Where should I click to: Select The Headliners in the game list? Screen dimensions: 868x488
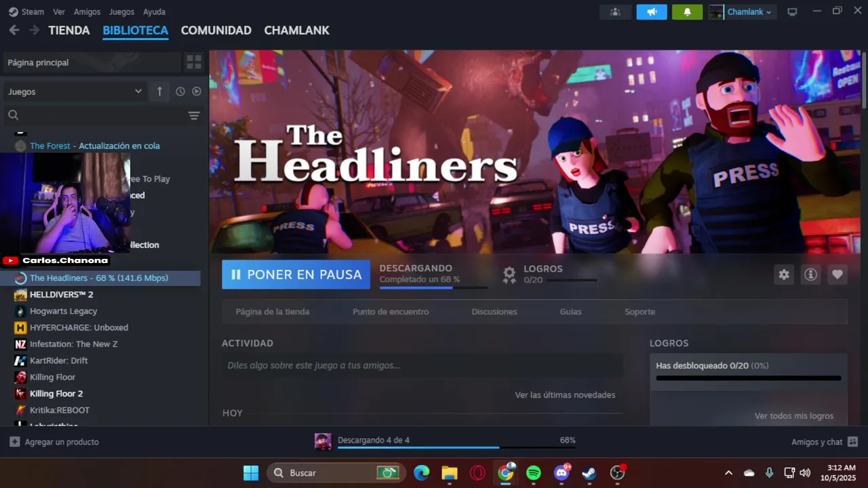[102, 278]
